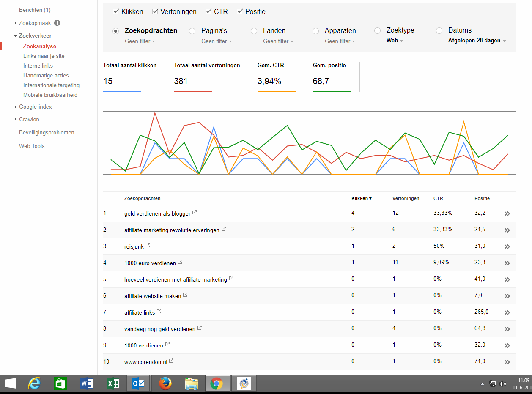Open 'Geen filter' dropdown under Zoekopdrachten

click(140, 41)
